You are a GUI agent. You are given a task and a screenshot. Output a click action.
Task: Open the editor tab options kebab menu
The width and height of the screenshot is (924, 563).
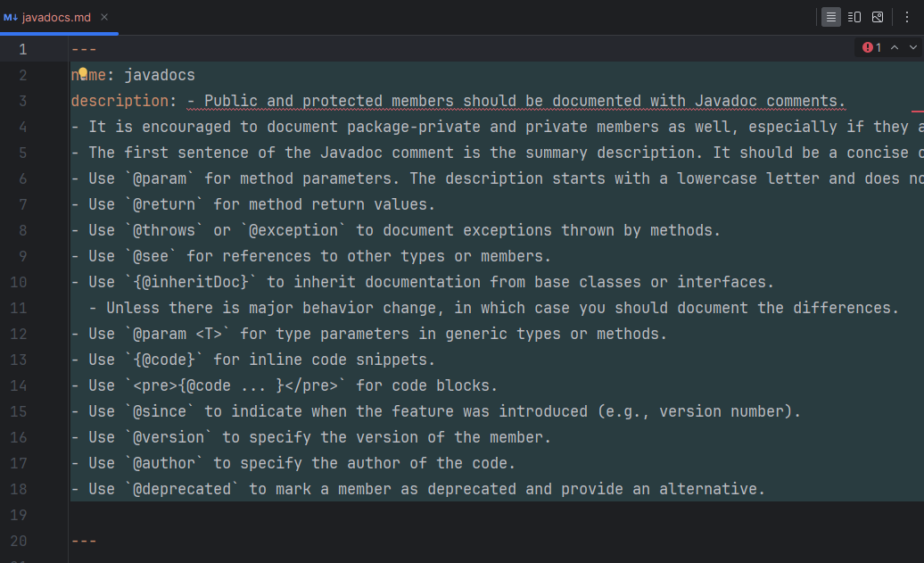(x=907, y=17)
